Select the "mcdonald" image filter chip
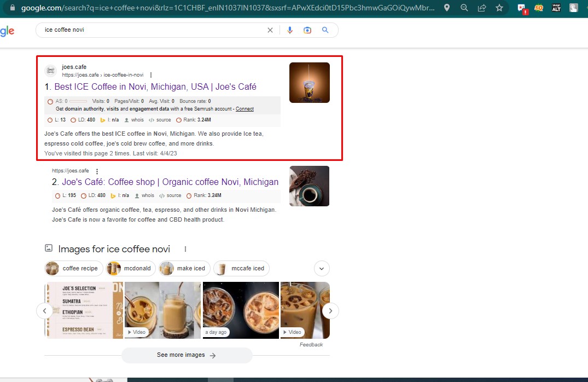Screen dimensions: 588x382 [x=131, y=268]
